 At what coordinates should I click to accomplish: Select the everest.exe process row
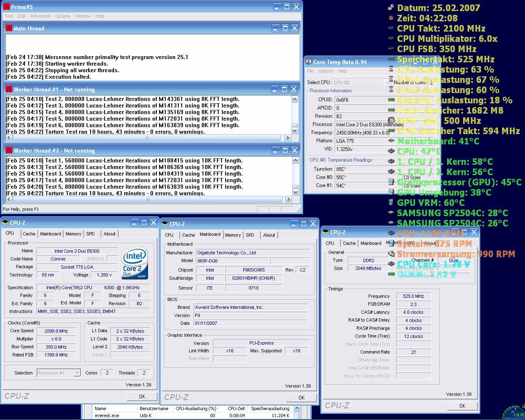(192, 415)
